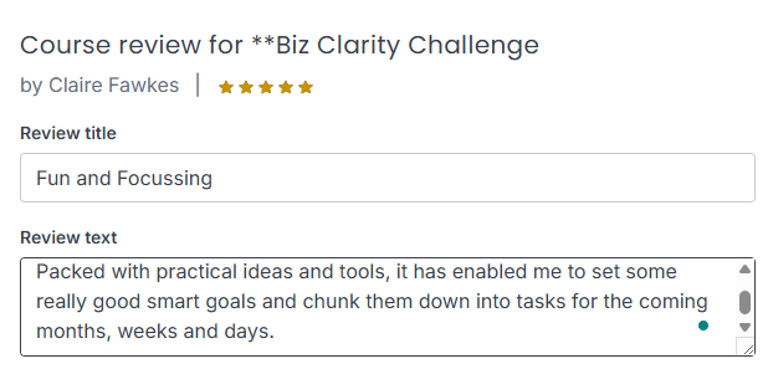Click the green dot in review text box
The image size is (768, 369).
pos(703,325)
